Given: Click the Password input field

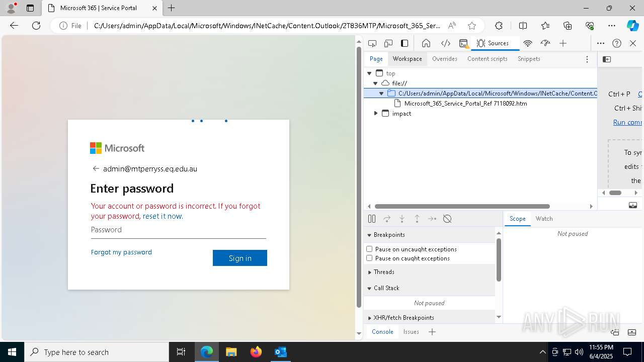Looking at the screenshot, I should click(x=179, y=230).
